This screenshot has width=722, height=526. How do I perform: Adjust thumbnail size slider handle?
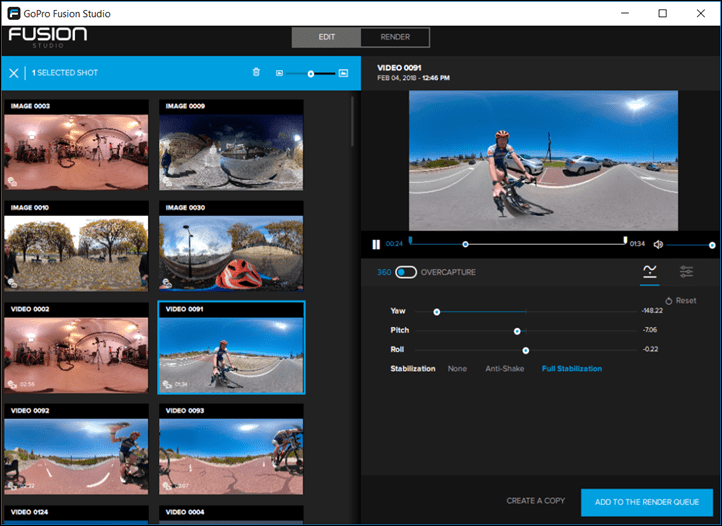click(311, 74)
